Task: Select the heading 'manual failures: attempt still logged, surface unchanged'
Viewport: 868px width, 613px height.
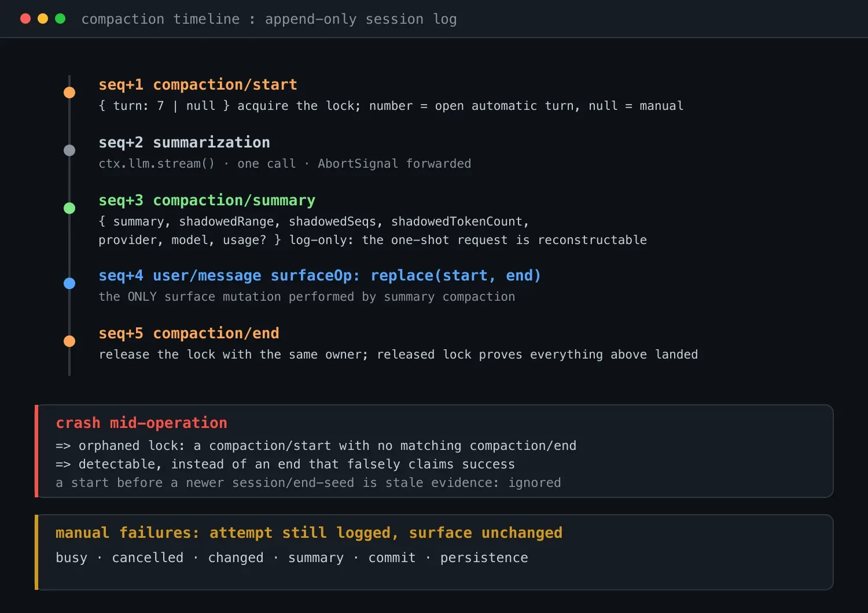Action: tap(309, 533)
